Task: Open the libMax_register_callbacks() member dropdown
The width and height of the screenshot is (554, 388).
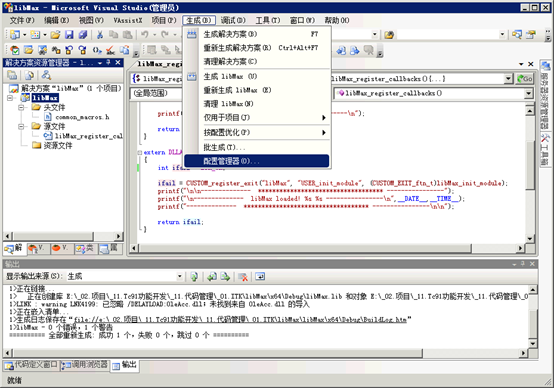Action: [x=529, y=93]
